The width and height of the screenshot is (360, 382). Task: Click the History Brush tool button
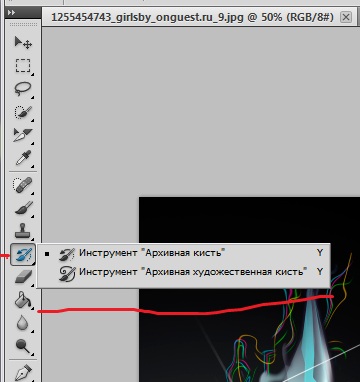(x=23, y=254)
